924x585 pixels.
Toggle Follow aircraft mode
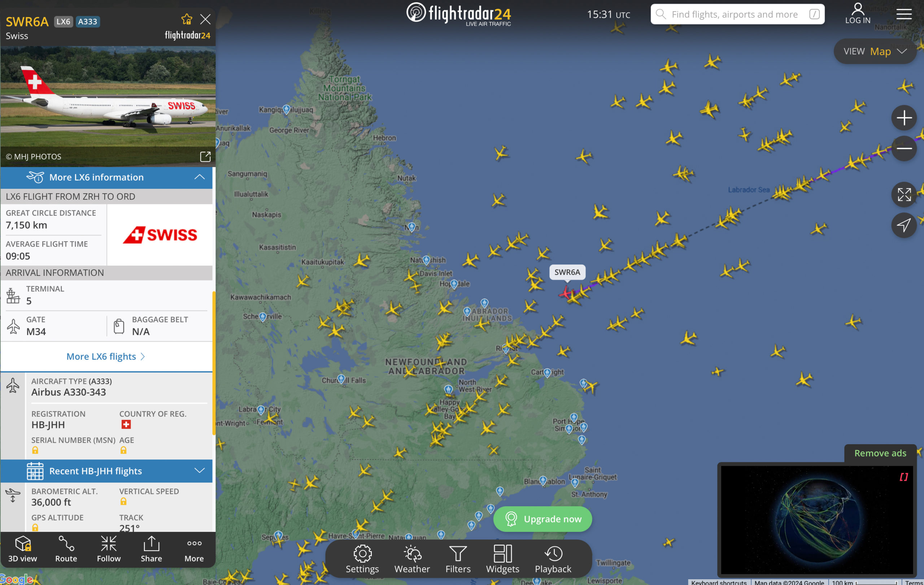(109, 549)
